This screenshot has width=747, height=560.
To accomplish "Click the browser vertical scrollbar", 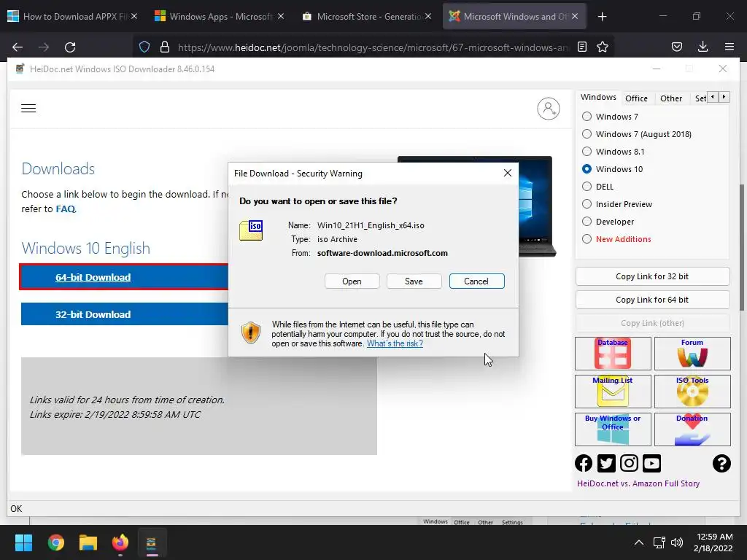I will click(743, 248).
